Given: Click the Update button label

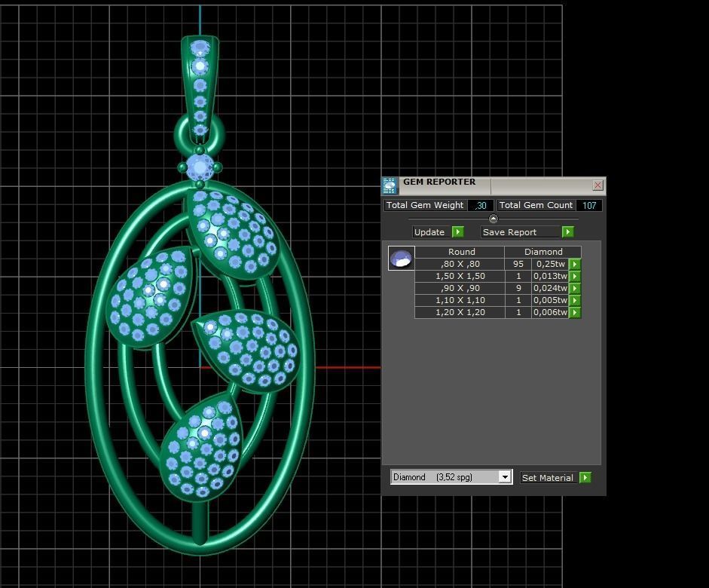Looking at the screenshot, I should 429,232.
